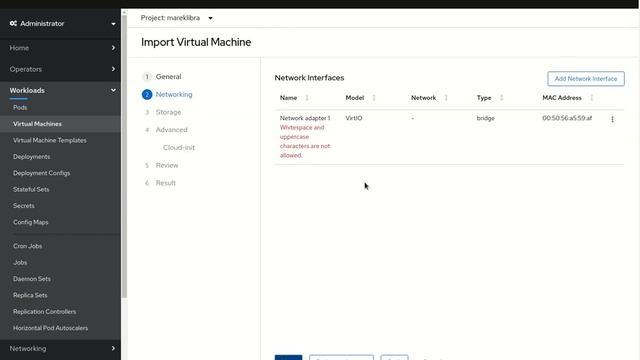Click the VirtIO model cell

coord(354,118)
